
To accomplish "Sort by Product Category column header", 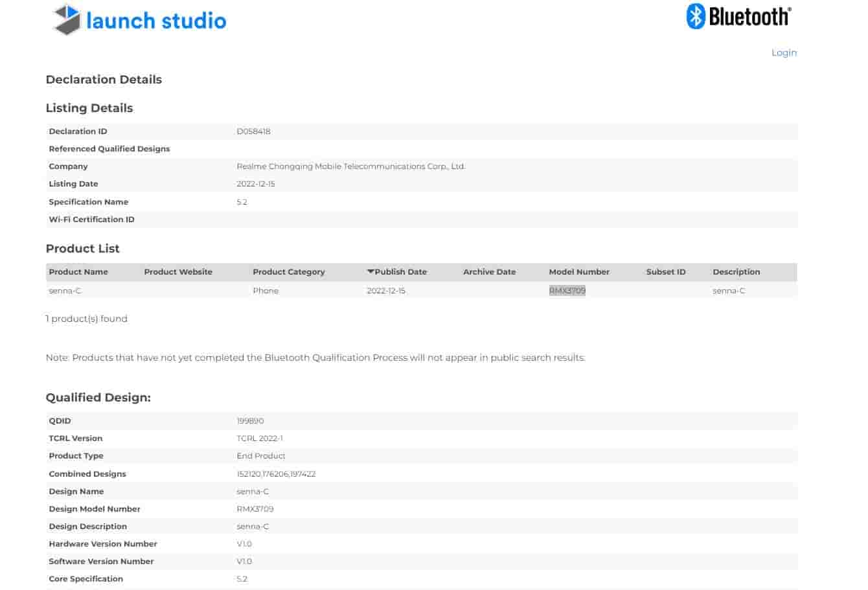I will tap(289, 272).
